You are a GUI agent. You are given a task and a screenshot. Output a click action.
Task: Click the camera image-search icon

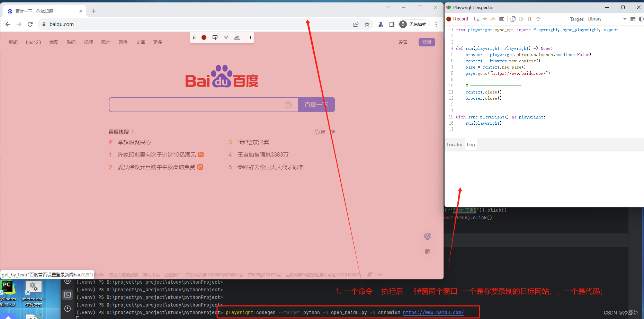click(288, 105)
